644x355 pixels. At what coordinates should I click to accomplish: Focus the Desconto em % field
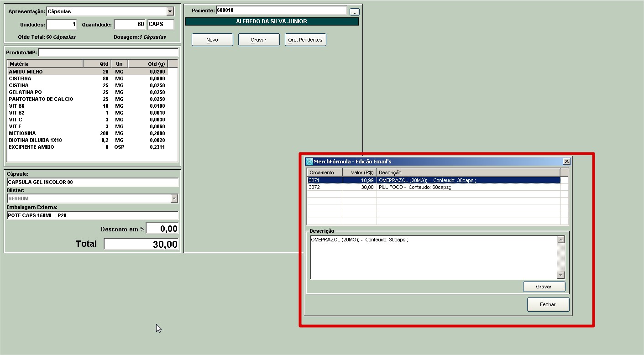[x=162, y=229]
